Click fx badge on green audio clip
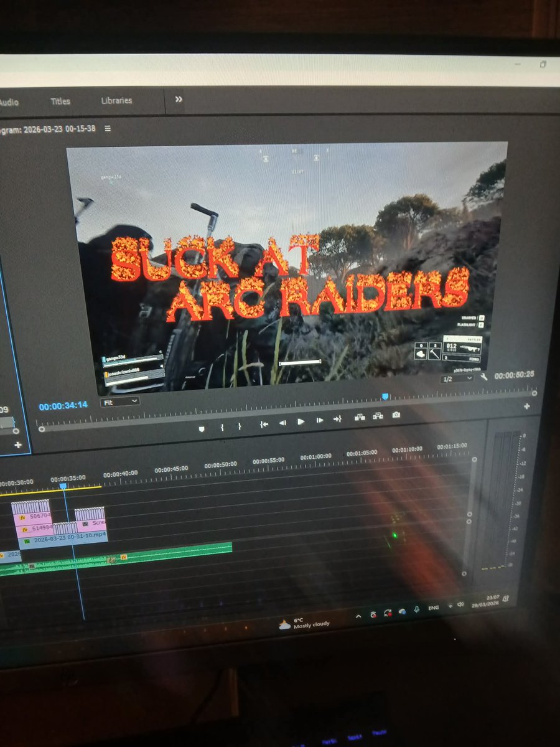Viewport: 560px width, 747px height. click(x=124, y=557)
